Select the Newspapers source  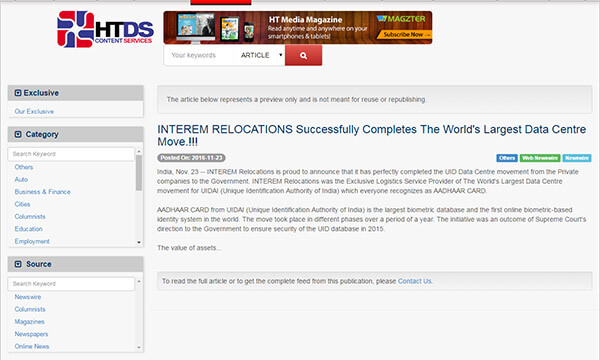click(x=31, y=334)
